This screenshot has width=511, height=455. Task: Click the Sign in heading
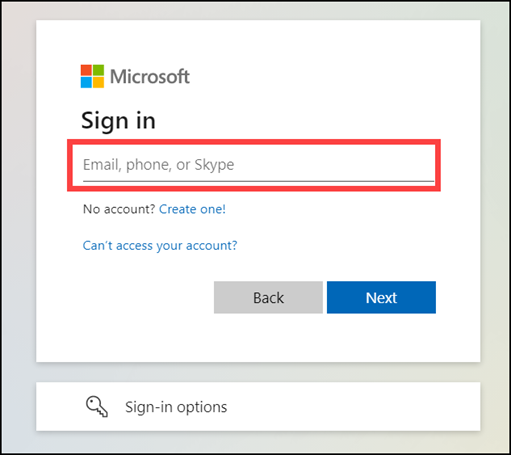point(118,121)
